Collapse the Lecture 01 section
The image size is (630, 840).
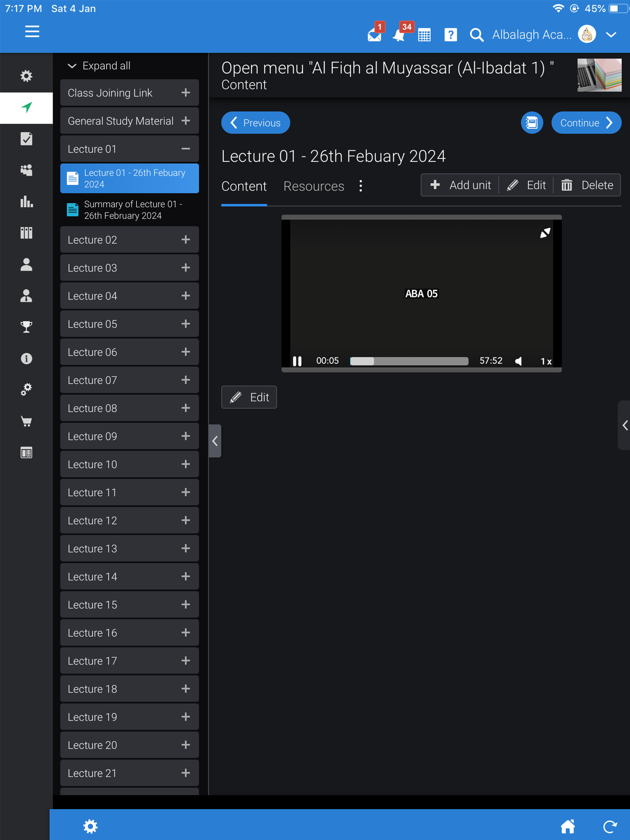coord(185,149)
